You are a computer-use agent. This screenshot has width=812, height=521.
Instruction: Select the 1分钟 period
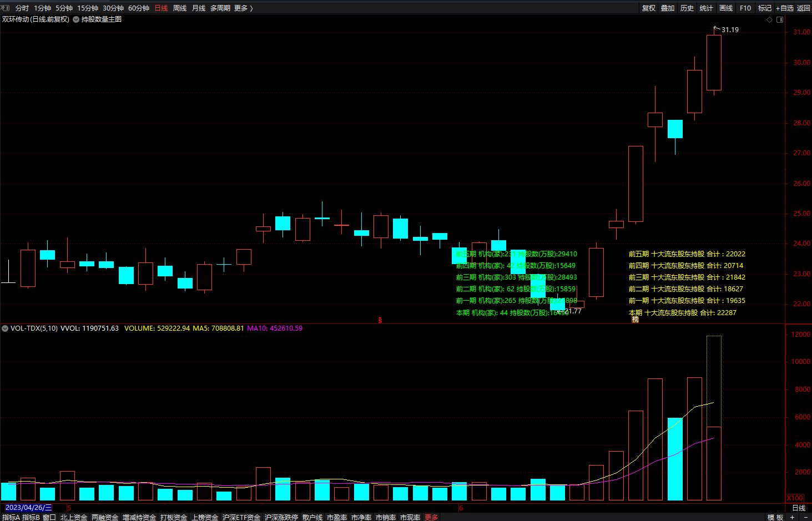(43, 8)
